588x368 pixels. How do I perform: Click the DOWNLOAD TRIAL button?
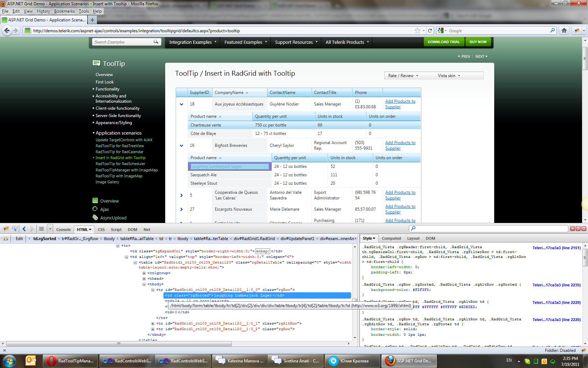[444, 42]
